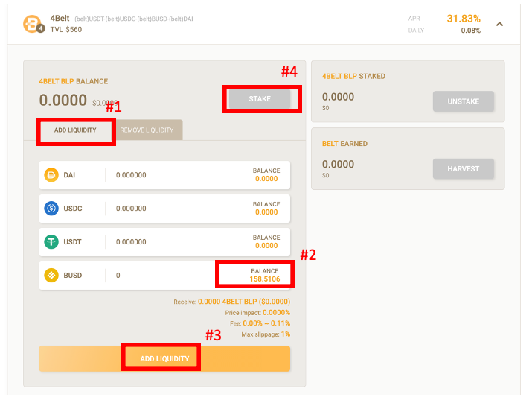
Task: Click the 0.08% daily rate
Action: [x=470, y=31]
